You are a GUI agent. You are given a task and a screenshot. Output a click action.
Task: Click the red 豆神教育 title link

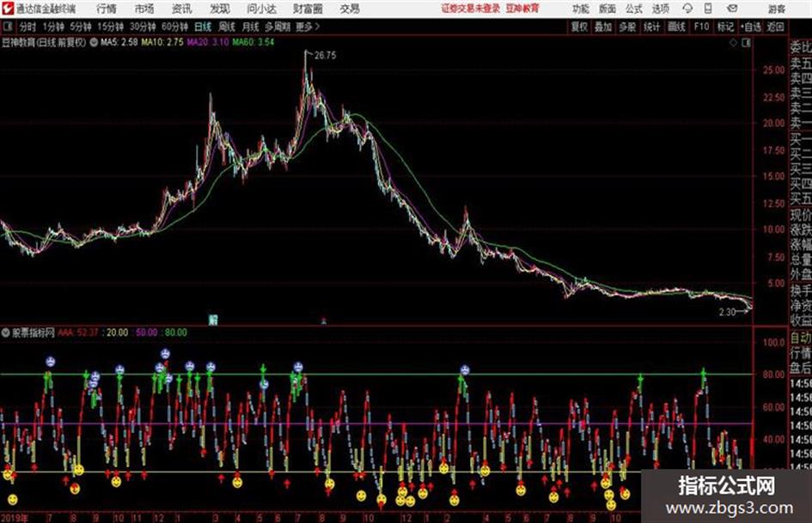[522, 9]
